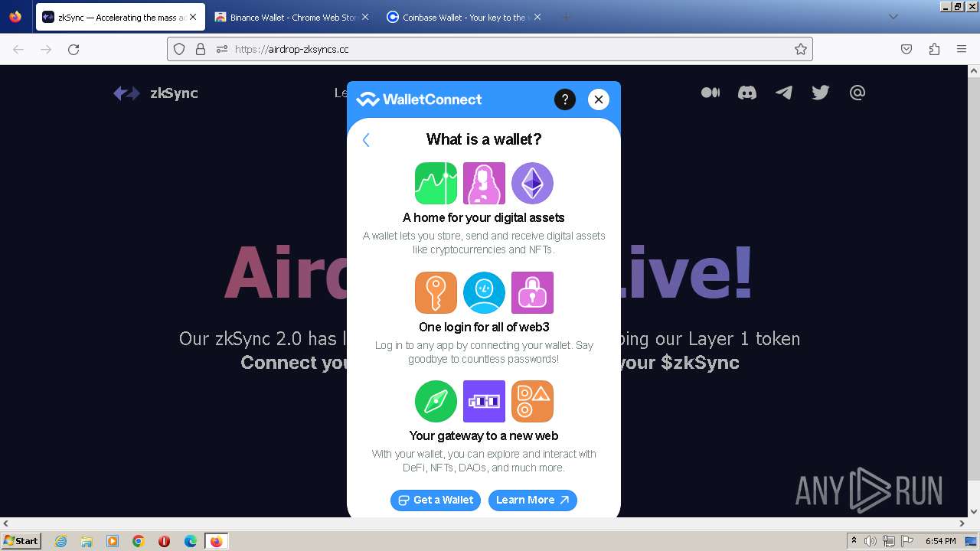Launch Internet Explorer from taskbar
This screenshot has height=551, width=980.
(60, 541)
